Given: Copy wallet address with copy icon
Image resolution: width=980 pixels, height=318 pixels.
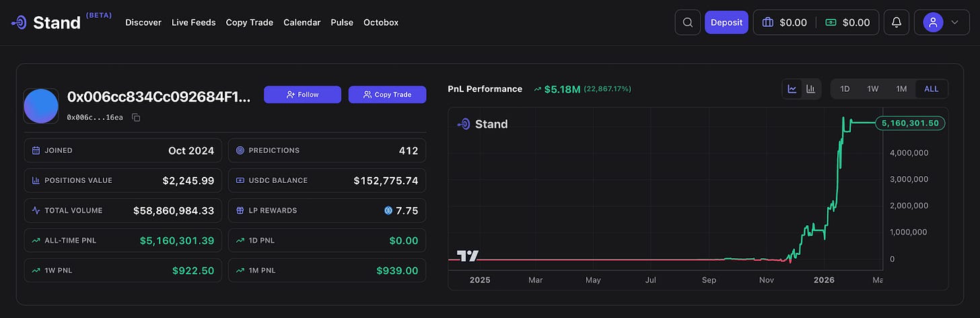Looking at the screenshot, I should pos(136,118).
